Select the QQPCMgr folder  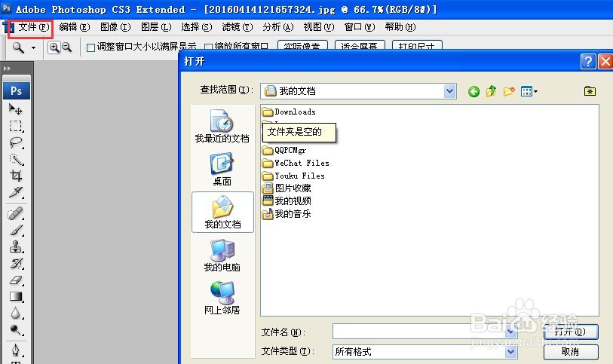click(284, 151)
